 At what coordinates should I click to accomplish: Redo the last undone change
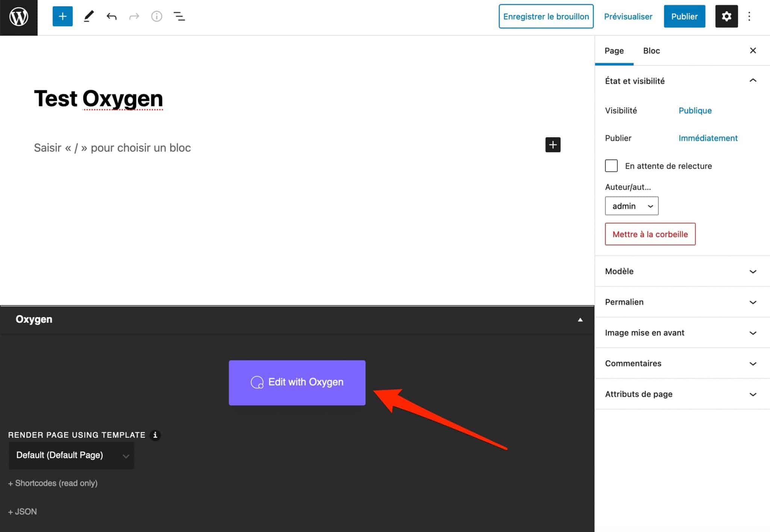click(134, 17)
